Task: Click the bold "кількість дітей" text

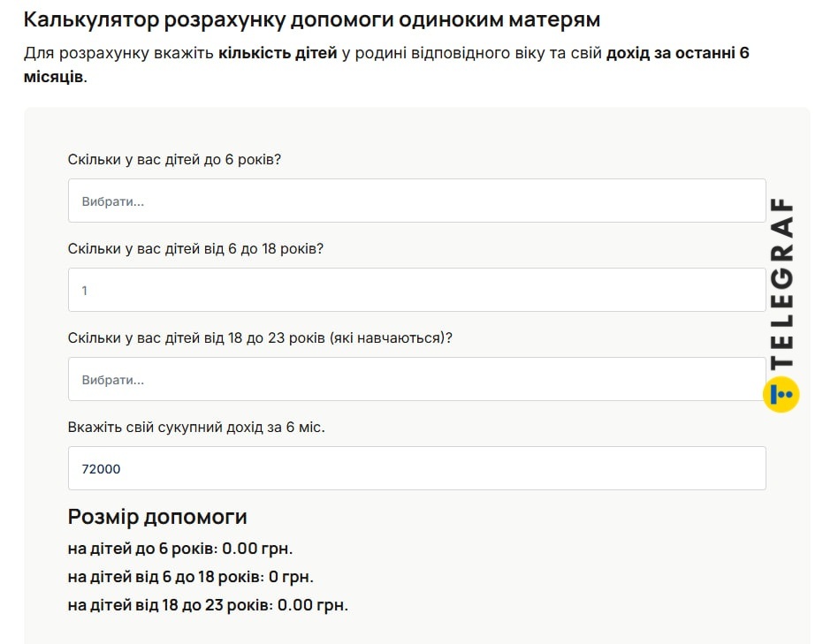Action: (x=278, y=53)
